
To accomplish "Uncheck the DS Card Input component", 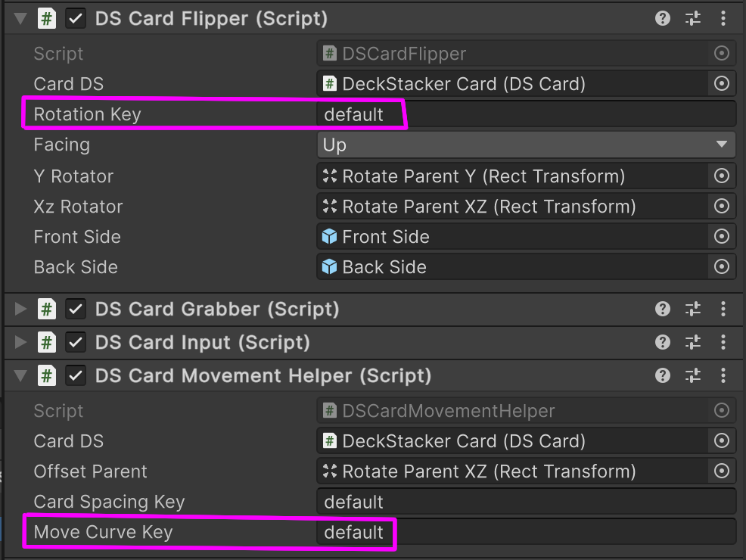I will [x=76, y=343].
